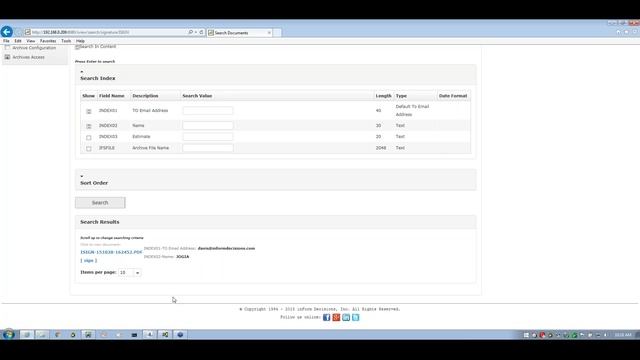Click the browser back arrow button
This screenshot has height=360, width=640.
click(x=7, y=32)
